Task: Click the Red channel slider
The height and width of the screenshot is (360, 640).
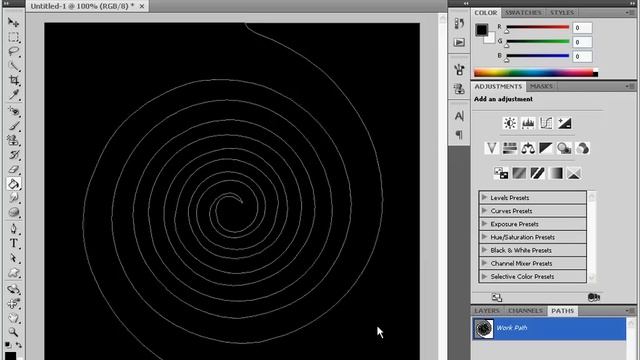Action: pos(538,27)
